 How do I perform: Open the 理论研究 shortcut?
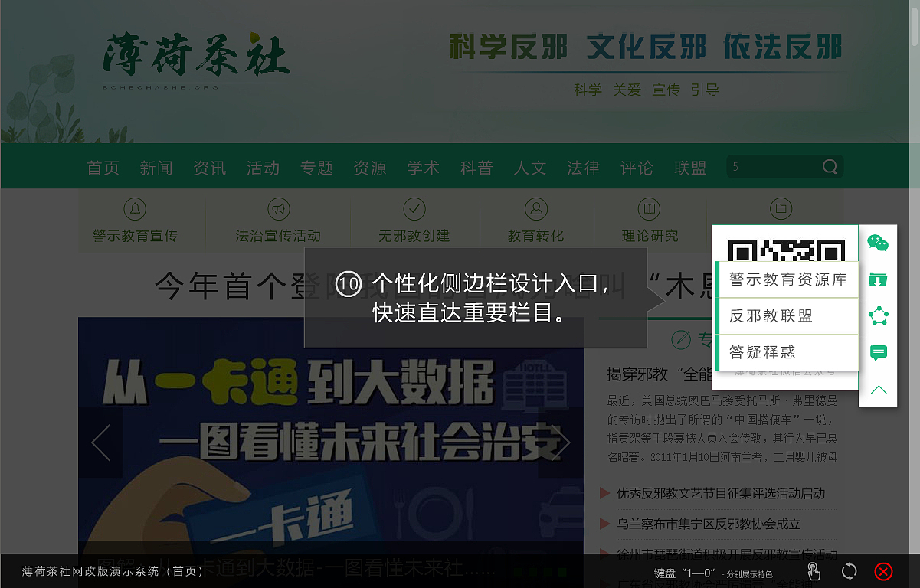[x=650, y=236]
